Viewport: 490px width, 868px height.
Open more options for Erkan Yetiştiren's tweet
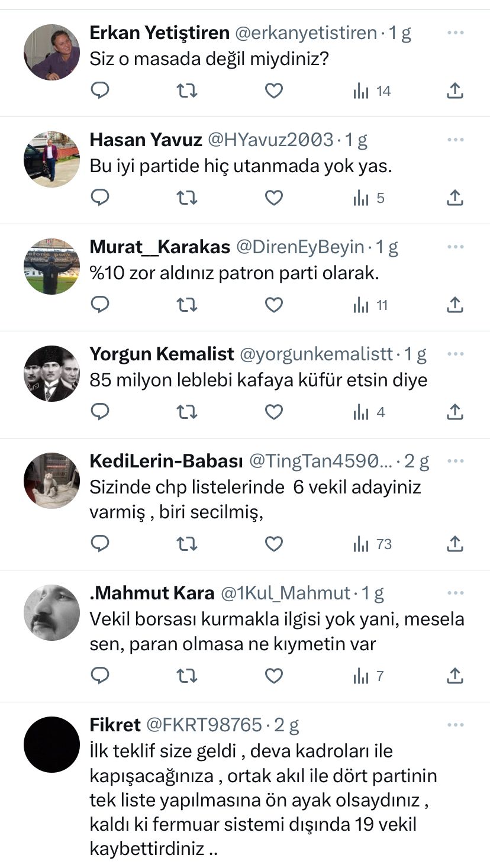455,33
